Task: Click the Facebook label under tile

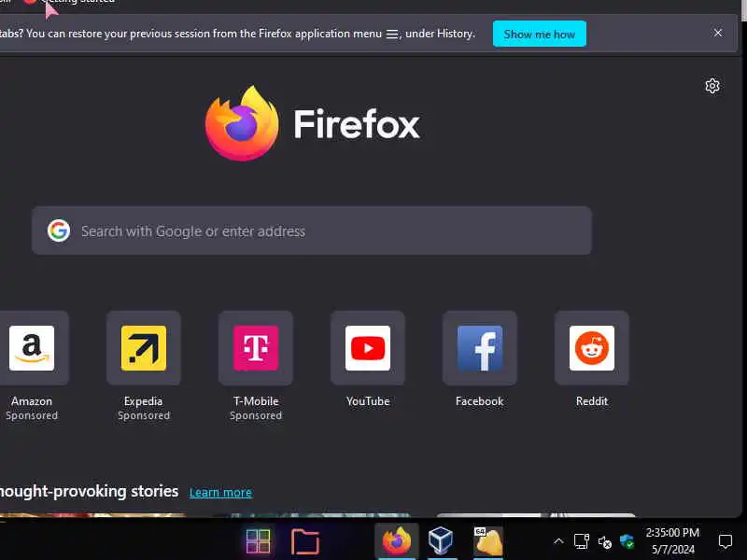Action: click(479, 401)
